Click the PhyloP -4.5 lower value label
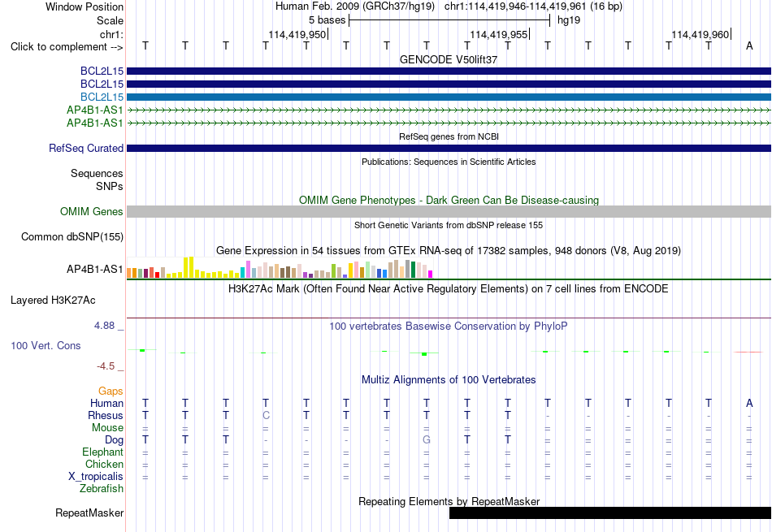The height and width of the screenshot is (532, 772). pos(106,366)
